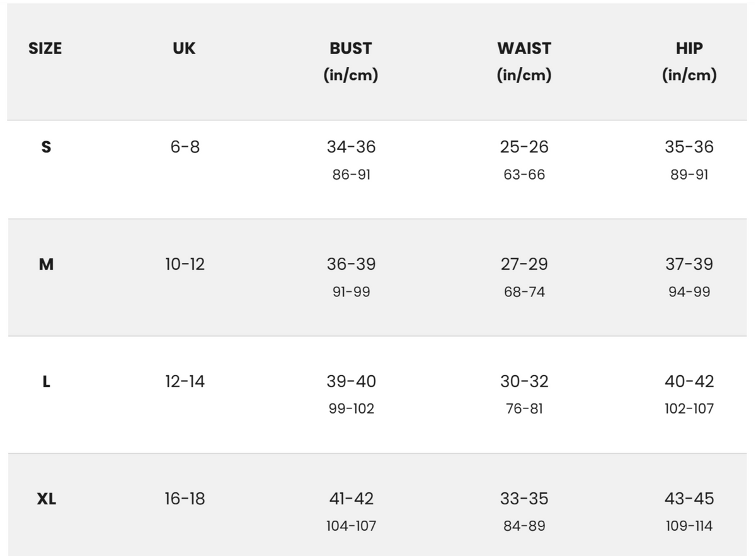Click bust 91-99 cm value
Image resolution: width=756 pixels, height=556 pixels.
(351, 292)
